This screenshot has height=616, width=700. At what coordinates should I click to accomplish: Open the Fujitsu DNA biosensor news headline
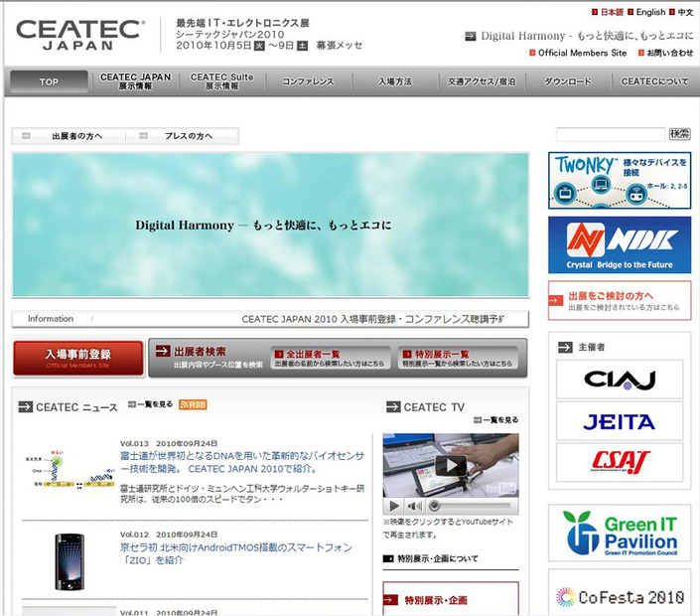242,462
